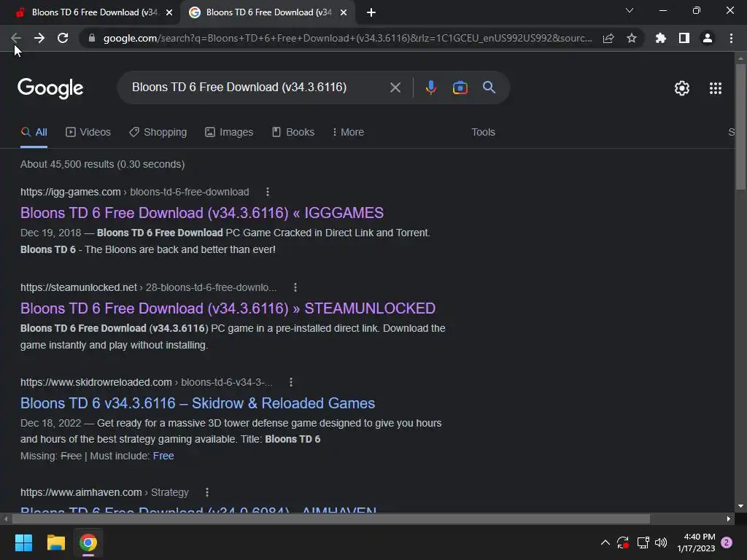Viewport: 747px width, 560px height.
Task: Bookmark this page with the star icon
Action: coord(632,38)
